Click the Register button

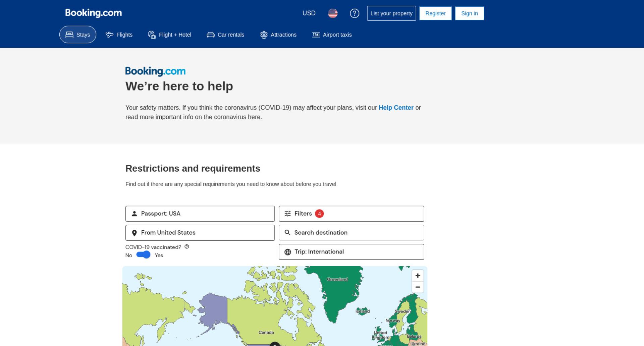435,13
